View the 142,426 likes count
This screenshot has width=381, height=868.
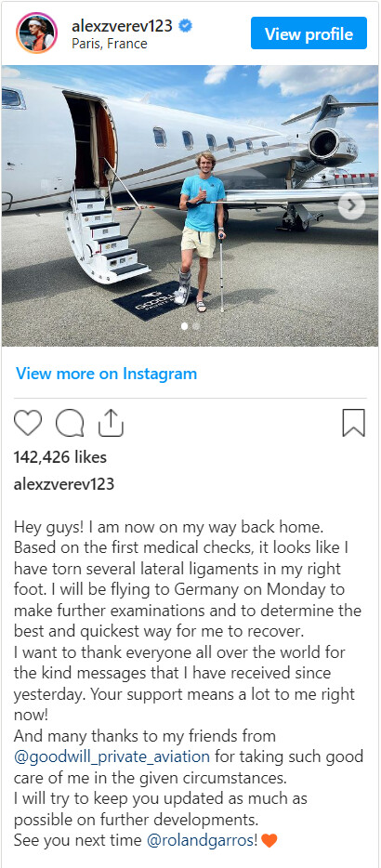(59, 457)
